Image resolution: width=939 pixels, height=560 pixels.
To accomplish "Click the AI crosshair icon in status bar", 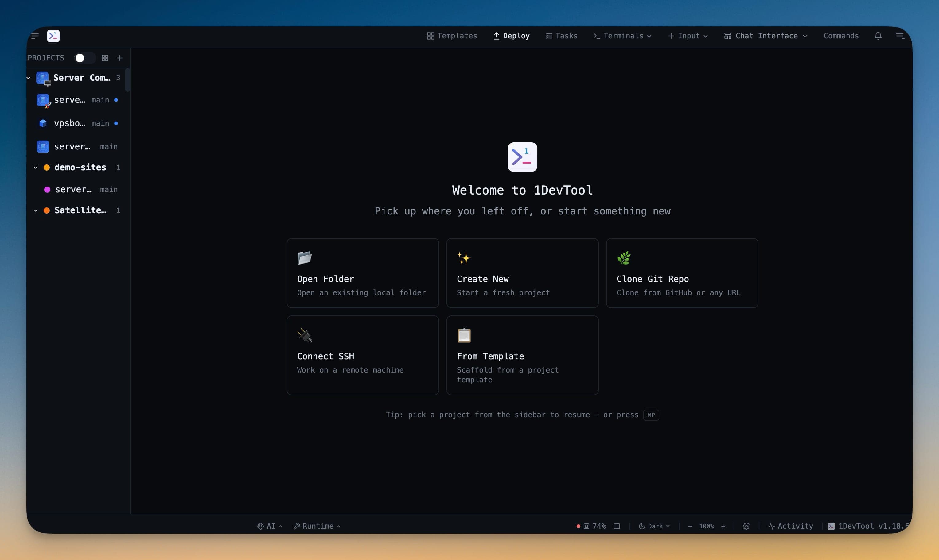I will [x=260, y=526].
